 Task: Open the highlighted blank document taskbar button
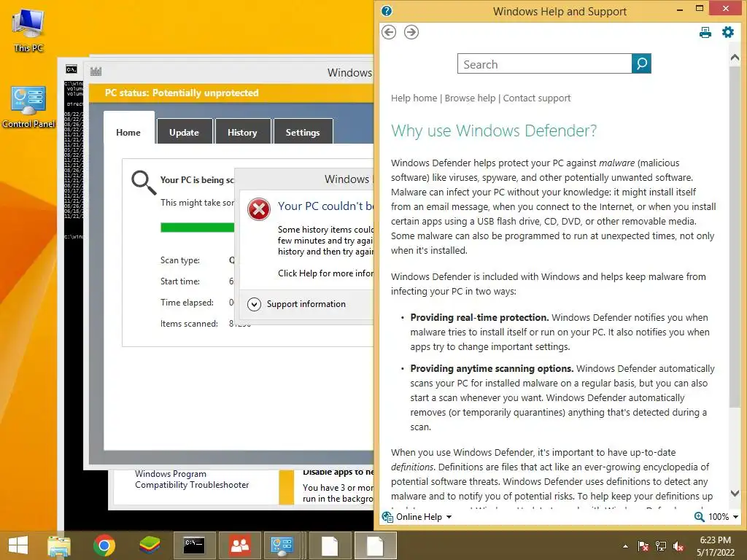pyautogui.click(x=375, y=545)
